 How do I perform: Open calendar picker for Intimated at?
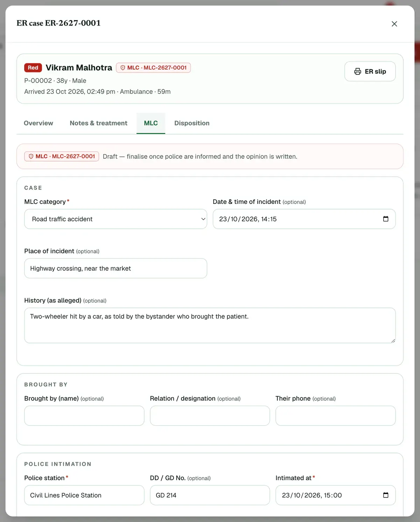(386, 495)
